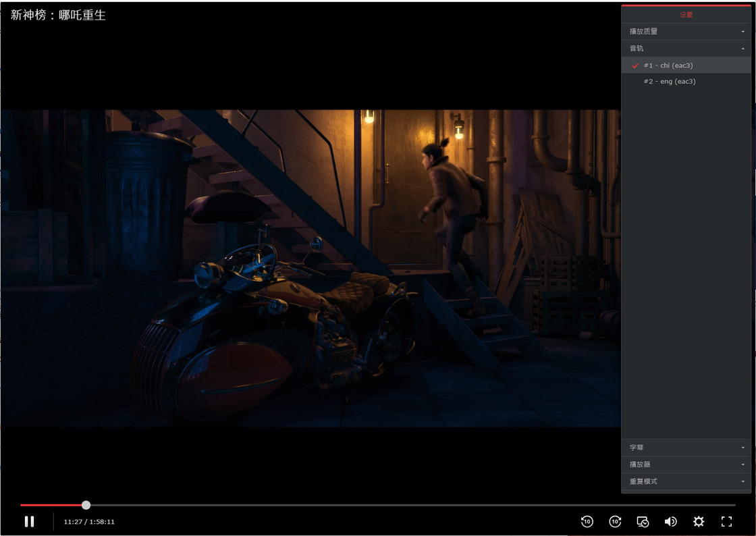Skip forward 10 seconds

615,522
